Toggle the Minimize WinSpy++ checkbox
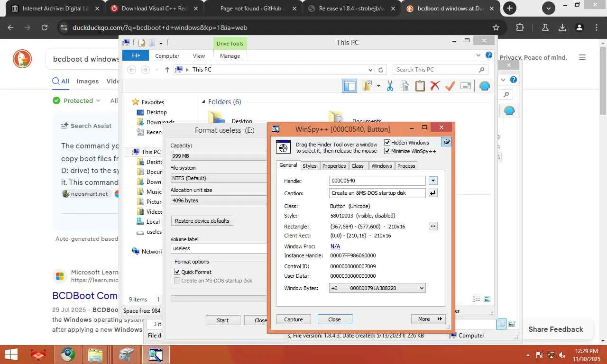This screenshot has width=607, height=364. pos(387,151)
